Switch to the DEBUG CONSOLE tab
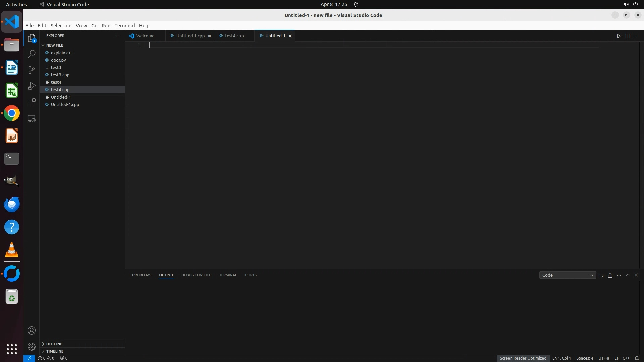Image resolution: width=644 pixels, height=362 pixels. point(196,275)
